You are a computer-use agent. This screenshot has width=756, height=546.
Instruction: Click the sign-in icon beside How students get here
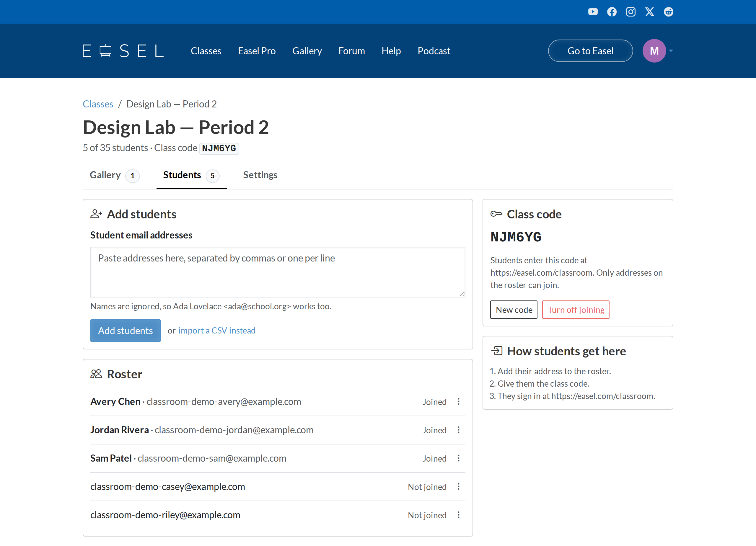point(497,351)
